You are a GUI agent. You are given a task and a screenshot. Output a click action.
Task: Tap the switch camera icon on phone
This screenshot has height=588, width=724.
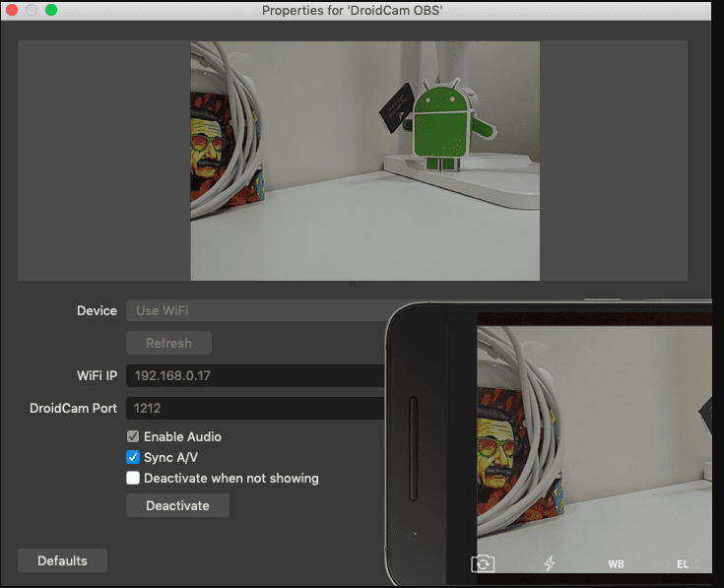click(483, 563)
